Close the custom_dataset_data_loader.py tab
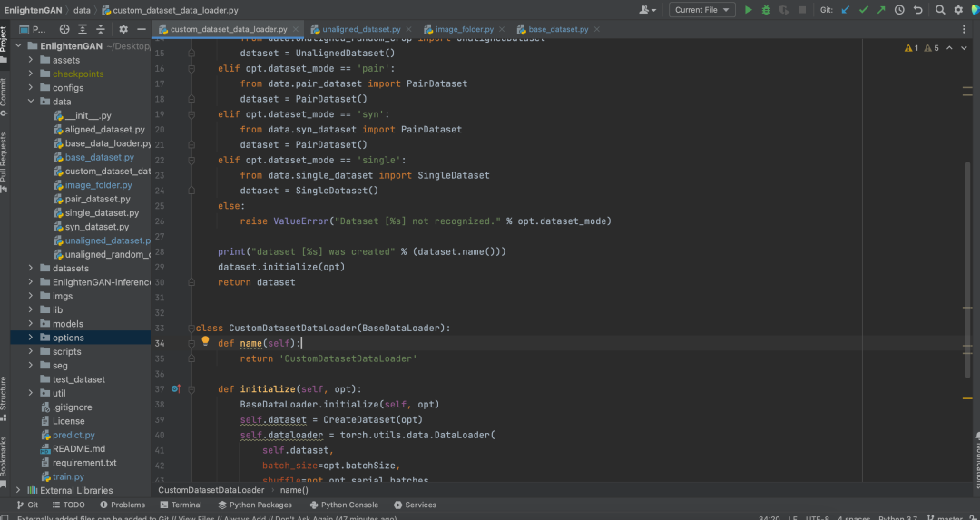The width and height of the screenshot is (980, 520). point(296,29)
